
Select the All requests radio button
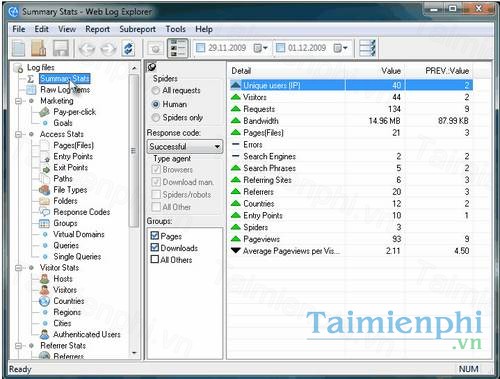155,90
